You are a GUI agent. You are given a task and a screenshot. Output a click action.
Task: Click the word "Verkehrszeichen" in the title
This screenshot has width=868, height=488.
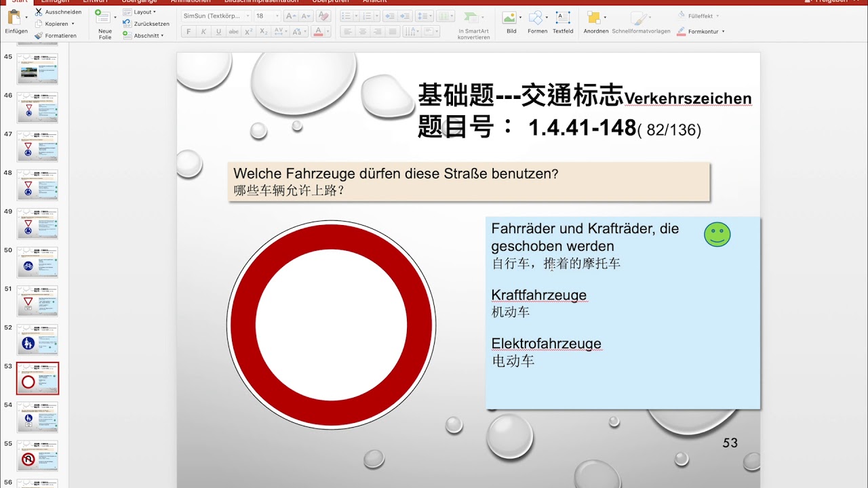tap(688, 99)
